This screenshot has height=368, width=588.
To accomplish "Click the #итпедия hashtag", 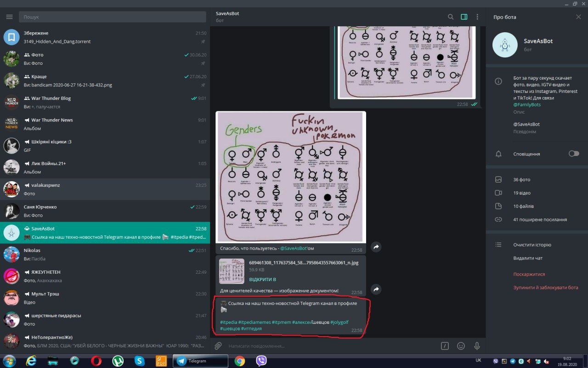I will coord(251,328).
